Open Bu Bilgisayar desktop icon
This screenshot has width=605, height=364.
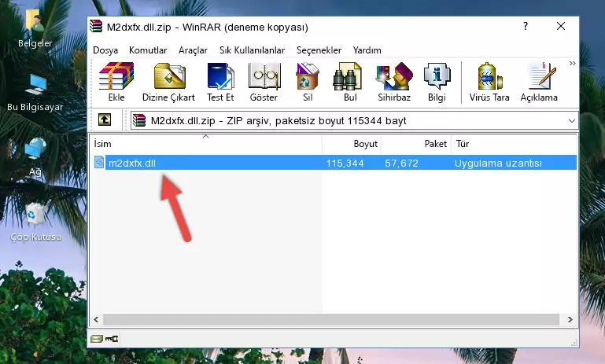[35, 93]
